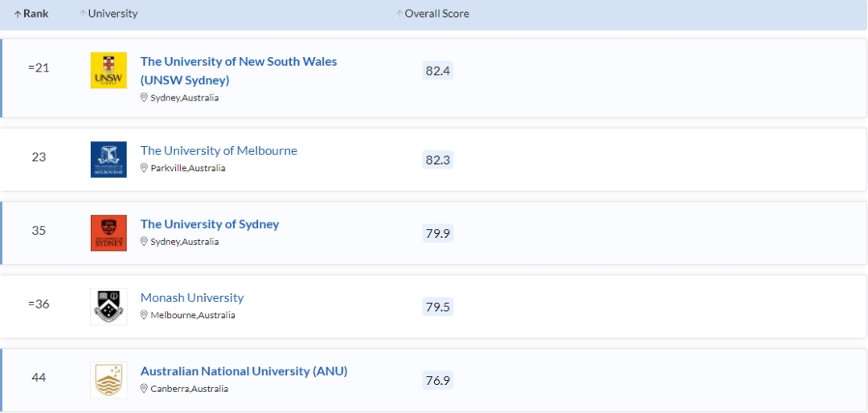Go to Monash University profile
Screen dimensions: 868x413
pyautogui.click(x=192, y=297)
